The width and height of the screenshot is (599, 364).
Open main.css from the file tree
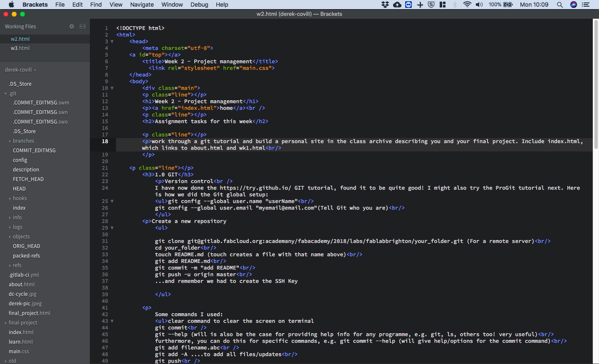pyautogui.click(x=19, y=352)
